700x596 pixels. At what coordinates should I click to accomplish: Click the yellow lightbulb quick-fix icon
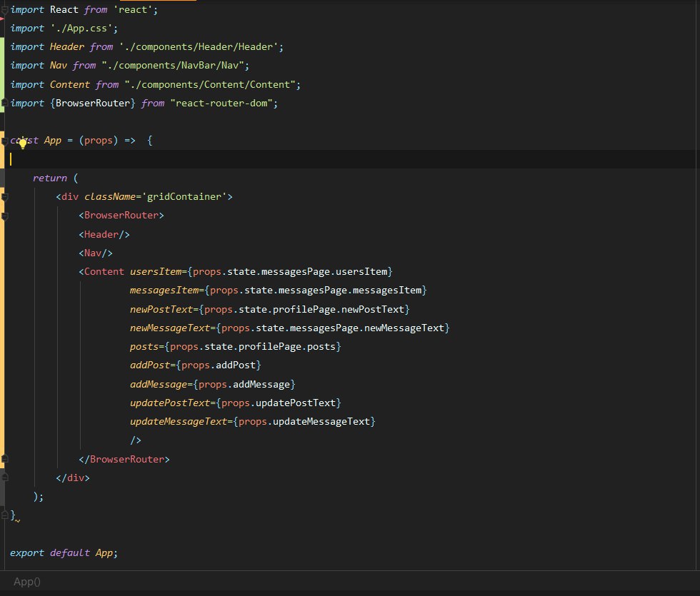(23, 143)
